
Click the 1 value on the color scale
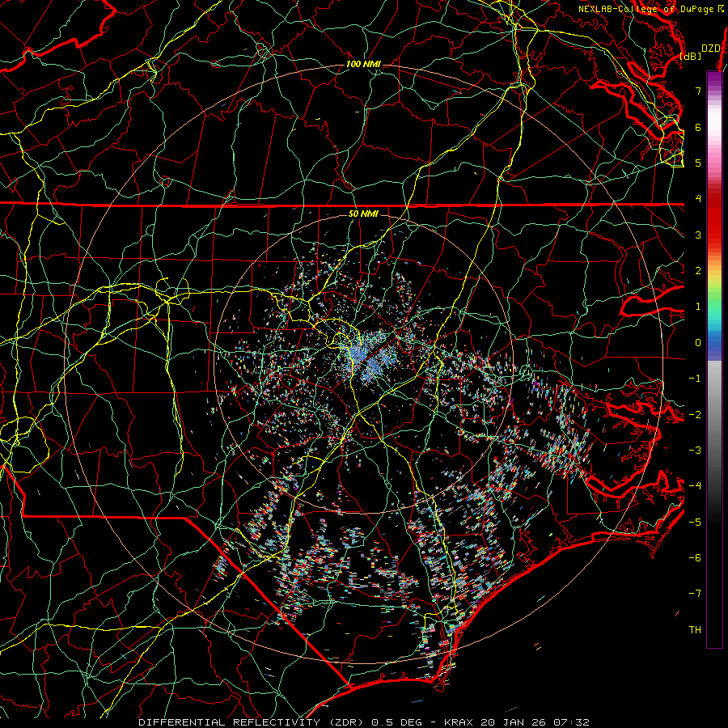click(698, 307)
